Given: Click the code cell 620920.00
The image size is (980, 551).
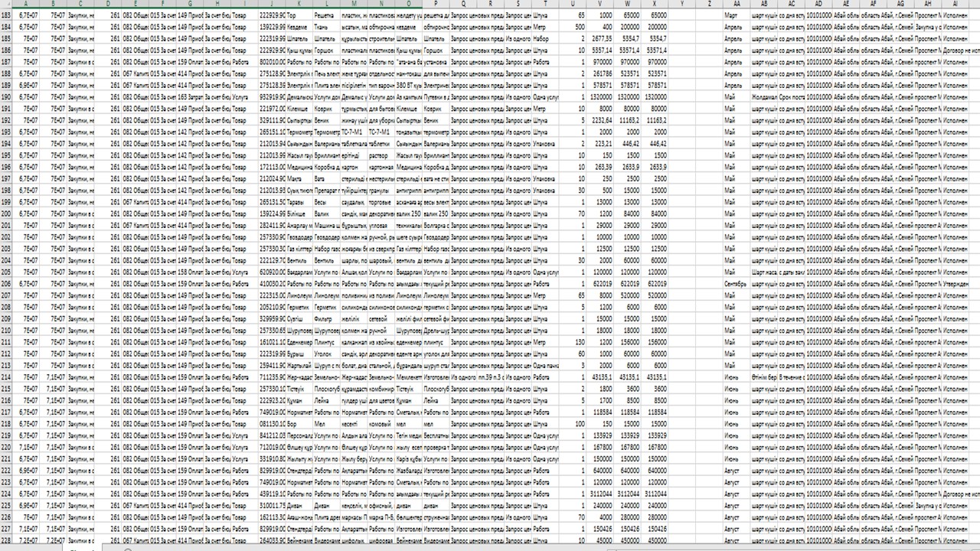Looking at the screenshot, I should click(273, 272).
